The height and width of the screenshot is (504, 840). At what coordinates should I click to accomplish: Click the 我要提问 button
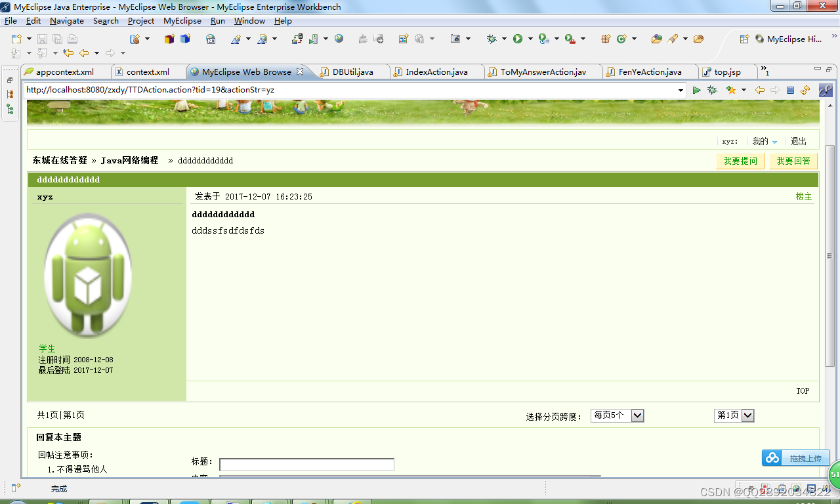tap(740, 161)
